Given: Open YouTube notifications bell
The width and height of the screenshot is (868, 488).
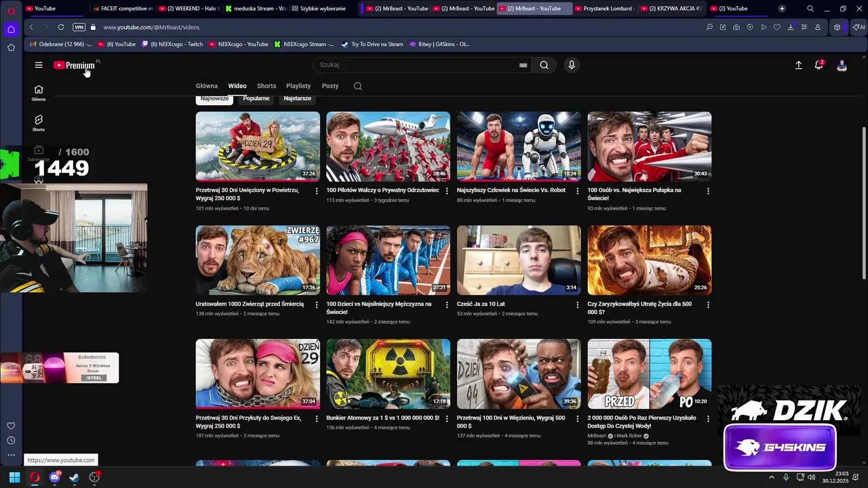Looking at the screenshot, I should (818, 65).
